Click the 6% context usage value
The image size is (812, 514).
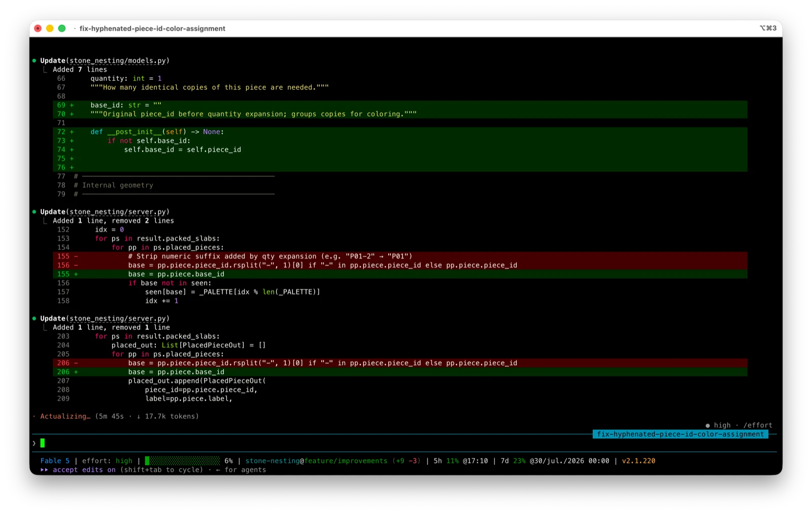point(229,461)
